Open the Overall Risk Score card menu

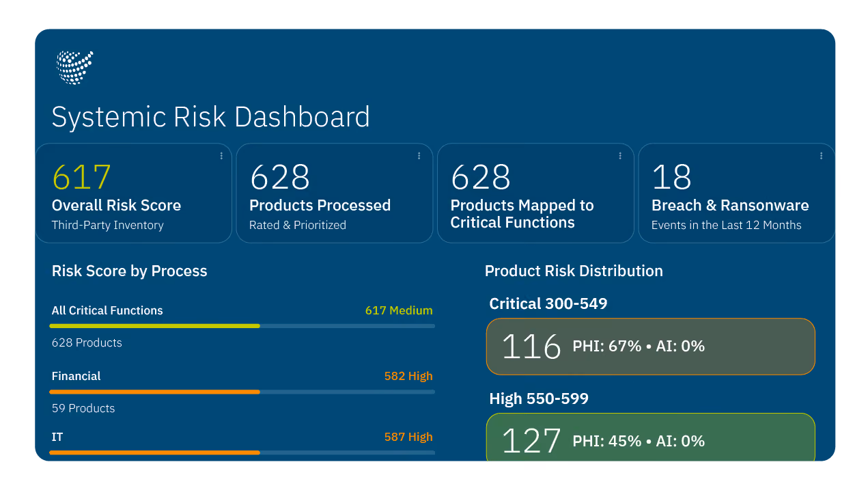[221, 156]
